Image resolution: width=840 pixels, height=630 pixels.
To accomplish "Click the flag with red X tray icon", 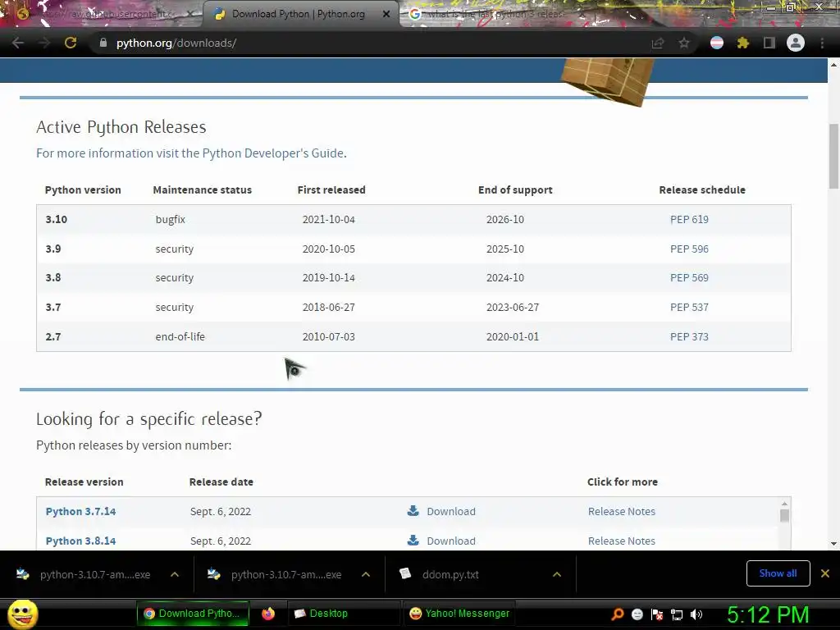I will click(x=657, y=614).
